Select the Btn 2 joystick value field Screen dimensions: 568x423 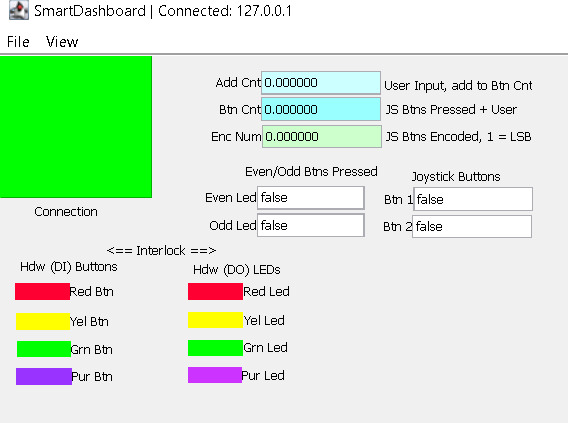coord(472,226)
